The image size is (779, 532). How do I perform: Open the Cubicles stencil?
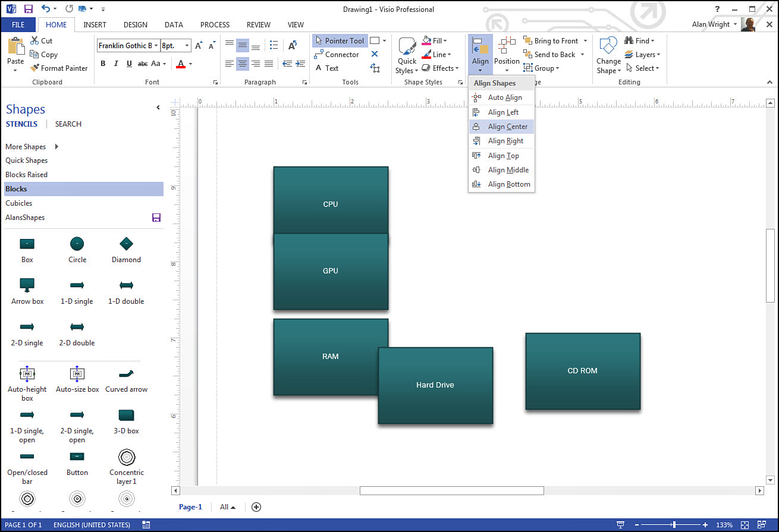[19, 203]
